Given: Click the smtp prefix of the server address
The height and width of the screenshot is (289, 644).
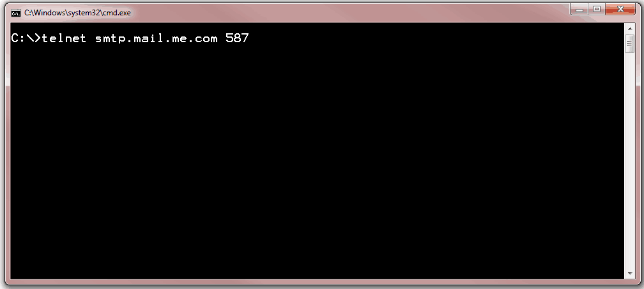Looking at the screenshot, I should click(111, 39).
